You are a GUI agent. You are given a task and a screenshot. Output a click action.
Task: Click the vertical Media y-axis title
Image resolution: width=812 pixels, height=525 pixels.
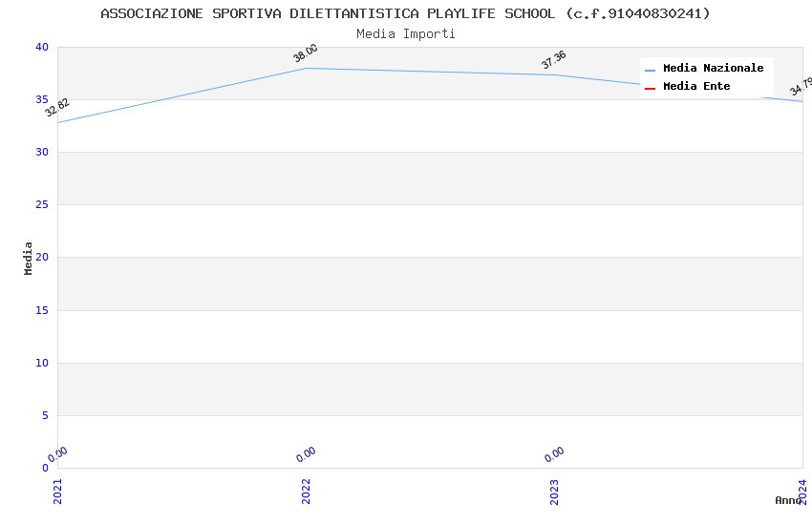point(29,258)
